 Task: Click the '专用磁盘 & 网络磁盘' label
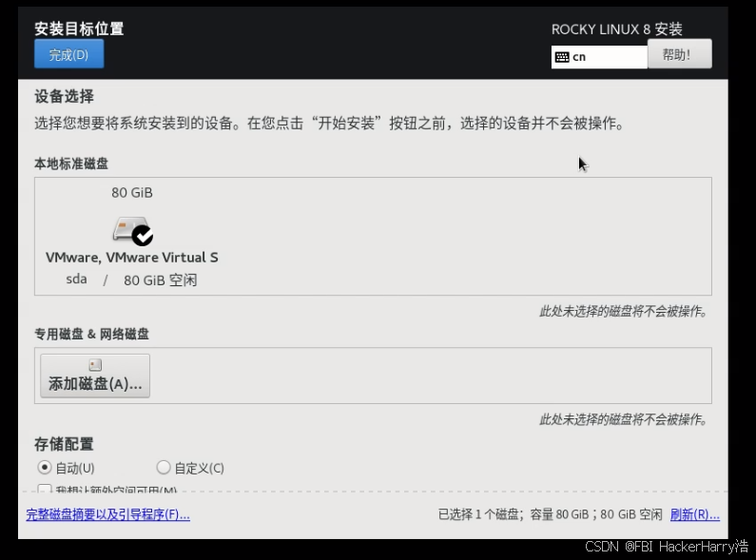tap(91, 334)
